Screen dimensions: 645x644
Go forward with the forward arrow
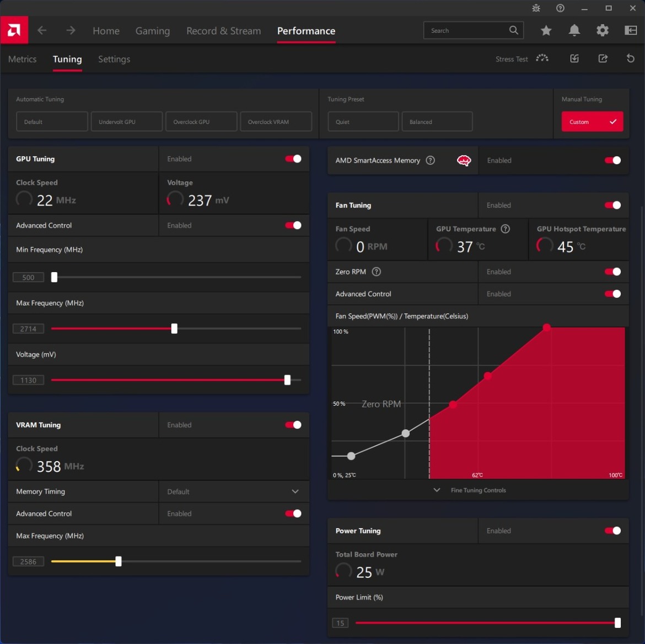coord(71,30)
